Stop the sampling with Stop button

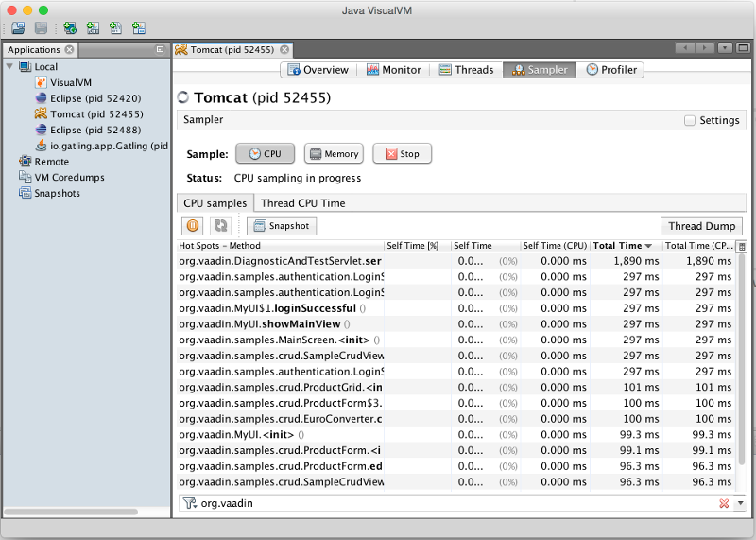[403, 154]
